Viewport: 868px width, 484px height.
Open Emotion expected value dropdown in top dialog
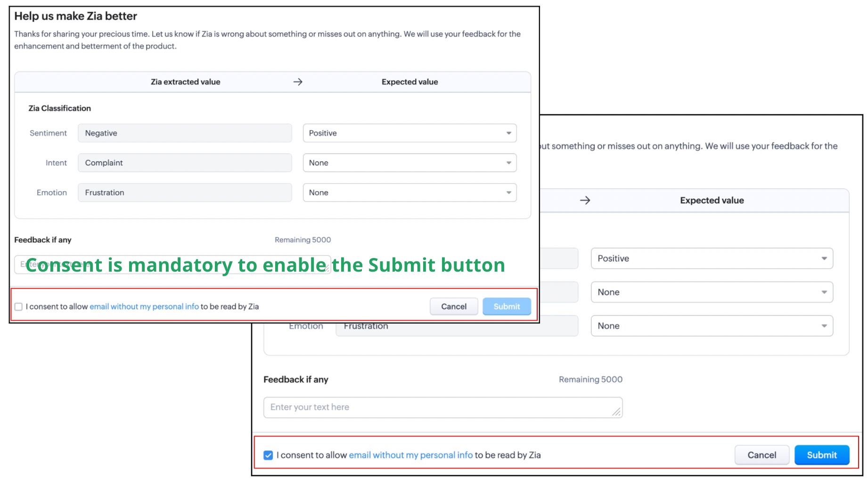click(x=409, y=193)
